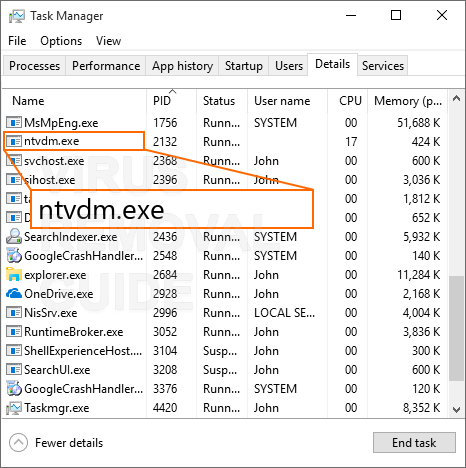Click the SearchIndexer.exe magnifier icon

(x=14, y=237)
